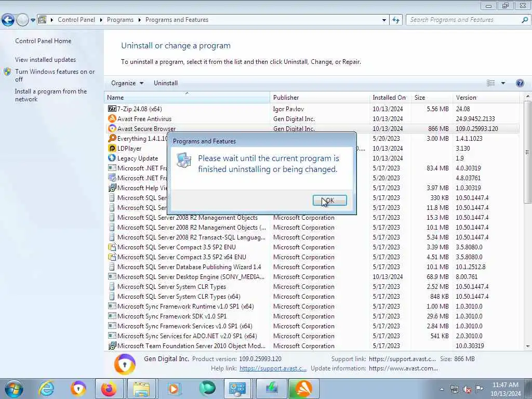Go back with the Back arrow button
Screen dimensions: 532x399
click(8, 20)
